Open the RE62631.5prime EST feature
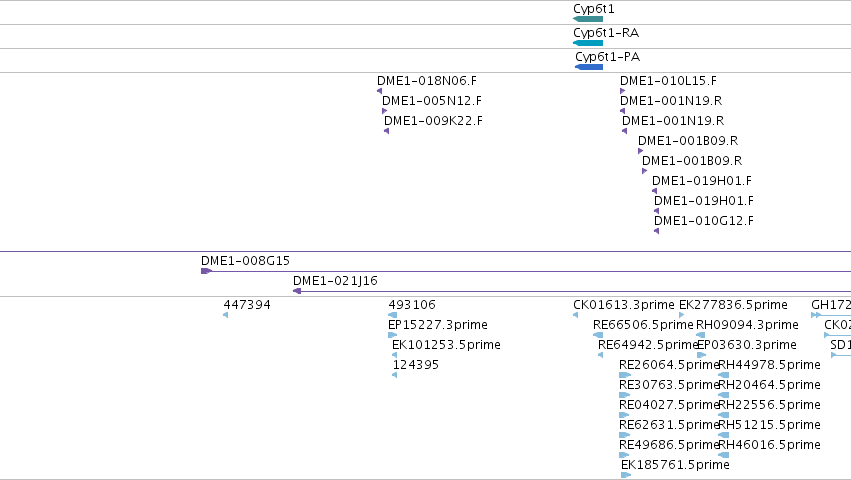Screen dimensions: 851x480 click(x=625, y=435)
